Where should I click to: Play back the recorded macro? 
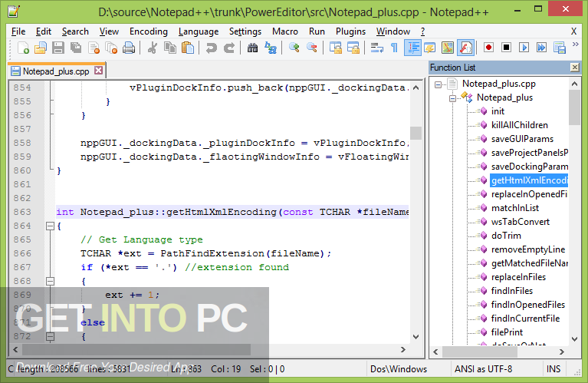click(524, 48)
